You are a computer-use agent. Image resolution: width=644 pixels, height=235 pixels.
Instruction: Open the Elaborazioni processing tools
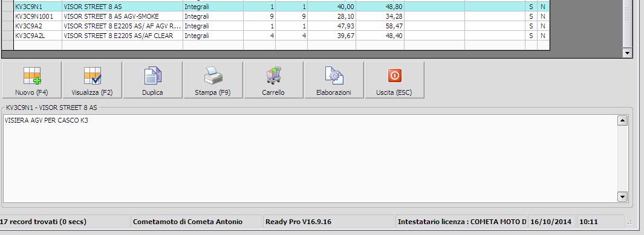(x=334, y=80)
